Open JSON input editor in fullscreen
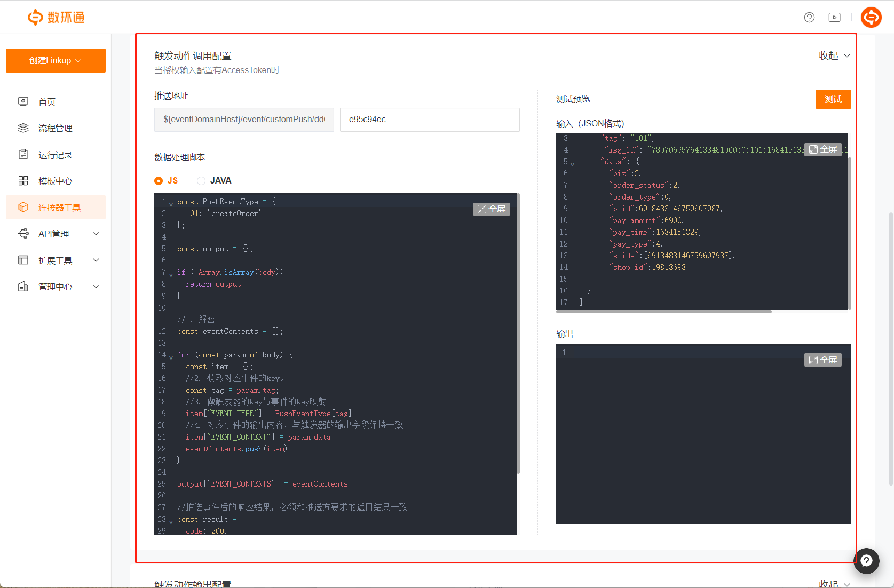 [823, 149]
